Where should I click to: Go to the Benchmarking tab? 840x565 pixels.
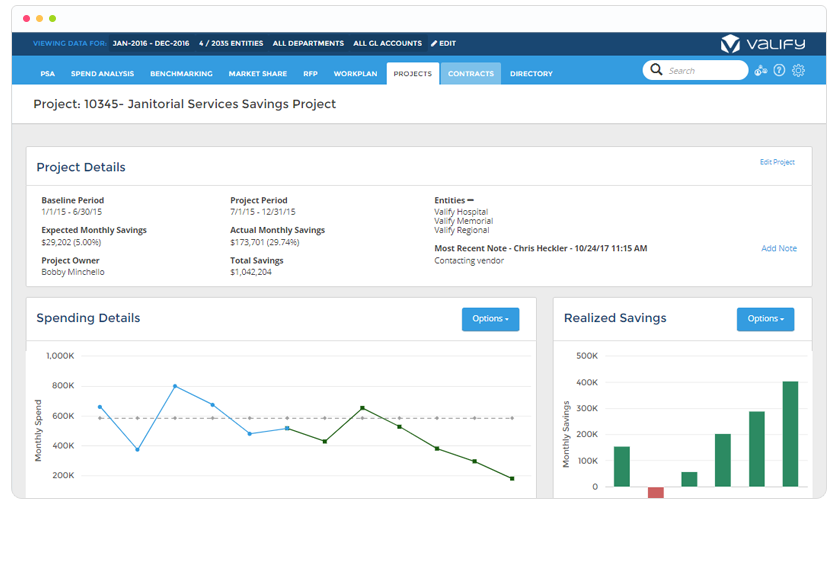(181, 74)
